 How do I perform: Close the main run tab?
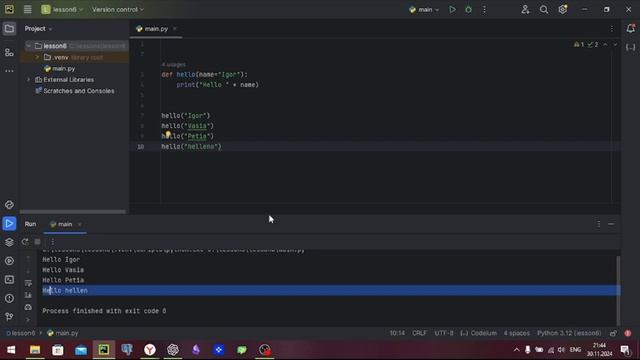(x=80, y=224)
